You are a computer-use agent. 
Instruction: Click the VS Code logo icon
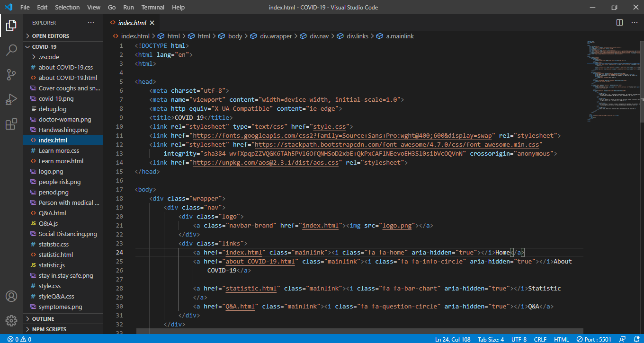pos(8,7)
